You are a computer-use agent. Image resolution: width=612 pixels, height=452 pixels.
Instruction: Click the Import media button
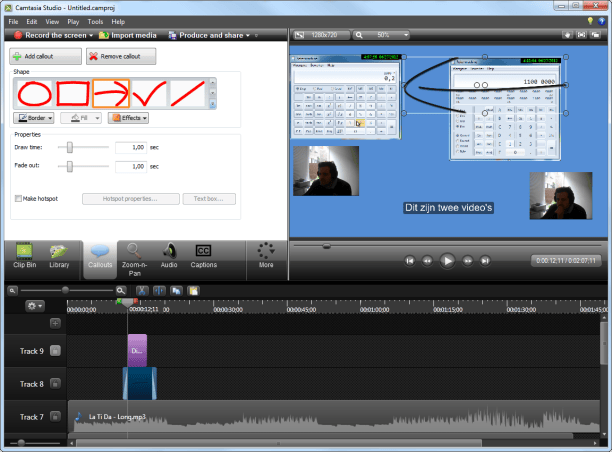[128, 35]
